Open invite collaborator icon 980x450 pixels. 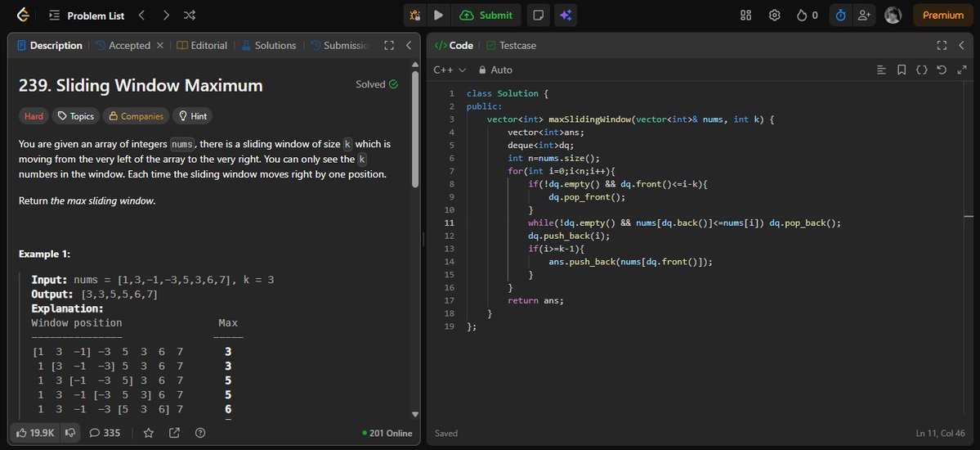(865, 15)
